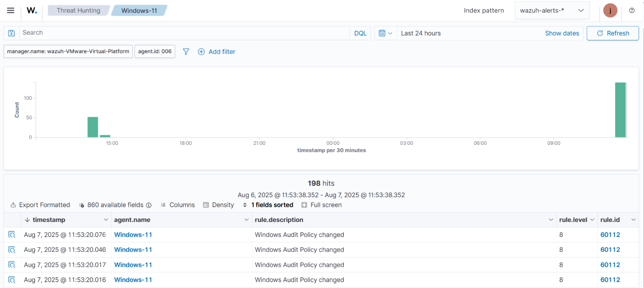
Task: Open the hamburger navigation menu
Action: pyautogui.click(x=11, y=10)
